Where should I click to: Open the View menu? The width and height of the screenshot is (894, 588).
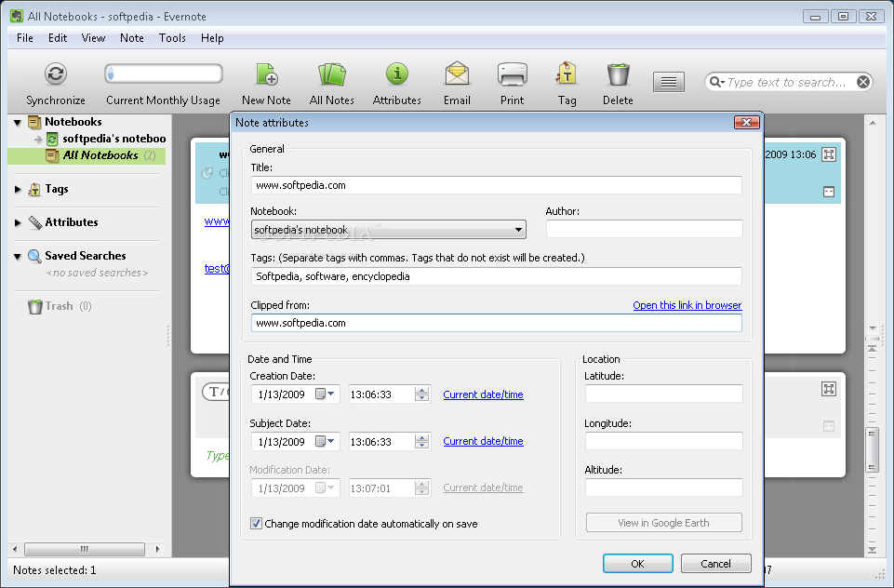click(94, 38)
